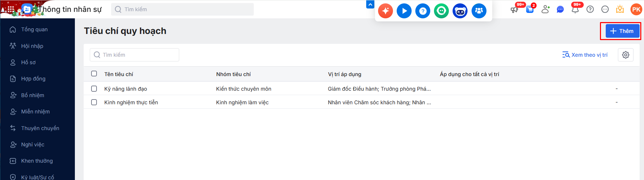Click the orange AI sparkle assistant icon
Viewport: 644px width, 180px height.
click(x=386, y=11)
